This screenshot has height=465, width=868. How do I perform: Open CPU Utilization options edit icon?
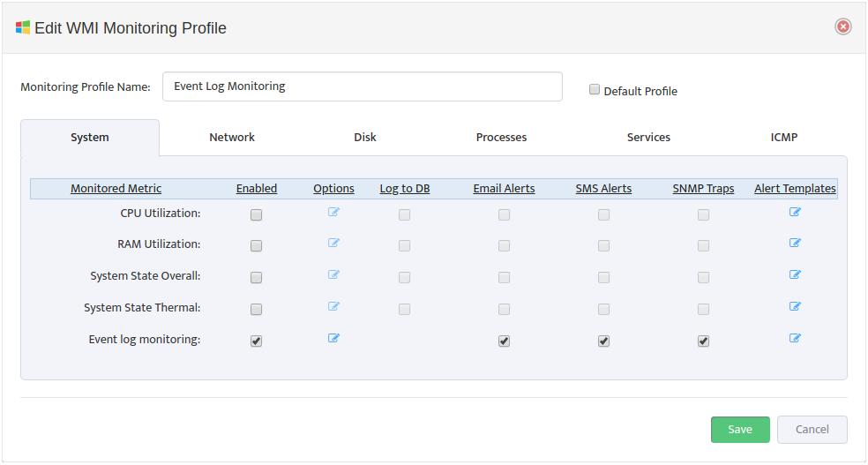coord(333,212)
